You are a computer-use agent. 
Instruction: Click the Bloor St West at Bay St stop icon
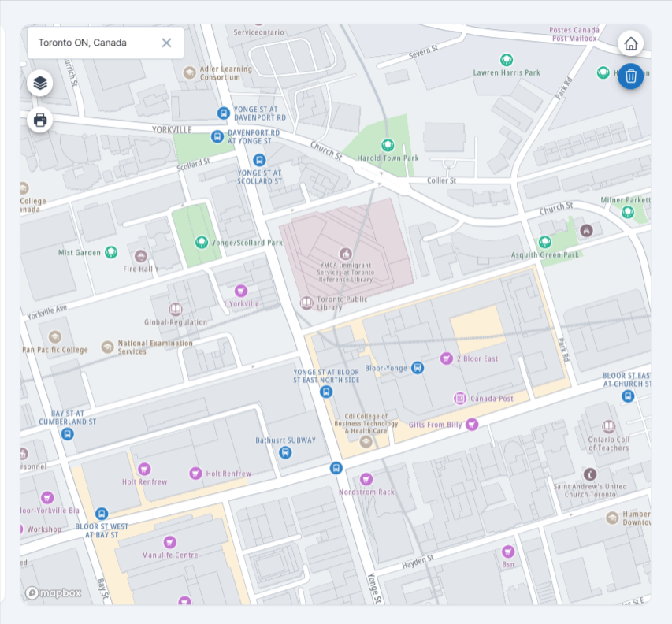click(102, 513)
